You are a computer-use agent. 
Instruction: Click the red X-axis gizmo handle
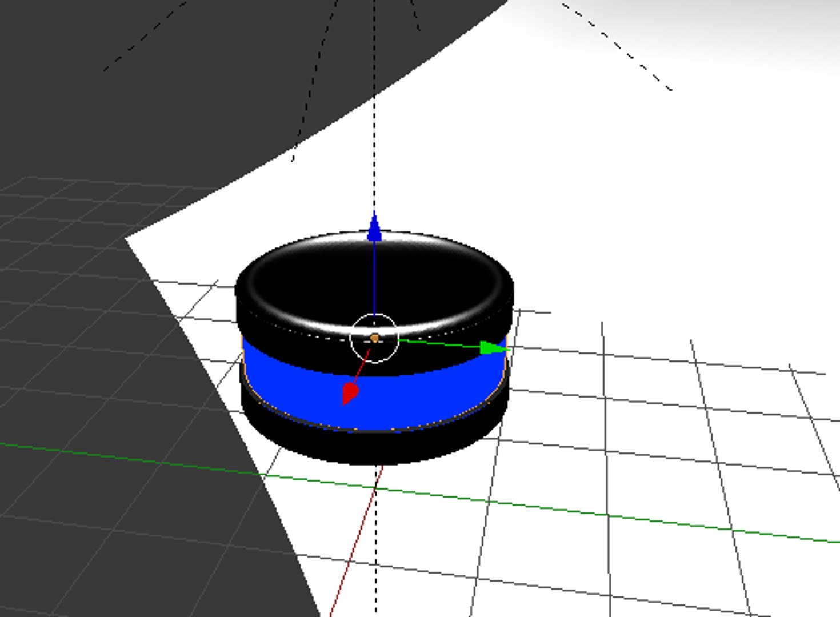coord(350,393)
